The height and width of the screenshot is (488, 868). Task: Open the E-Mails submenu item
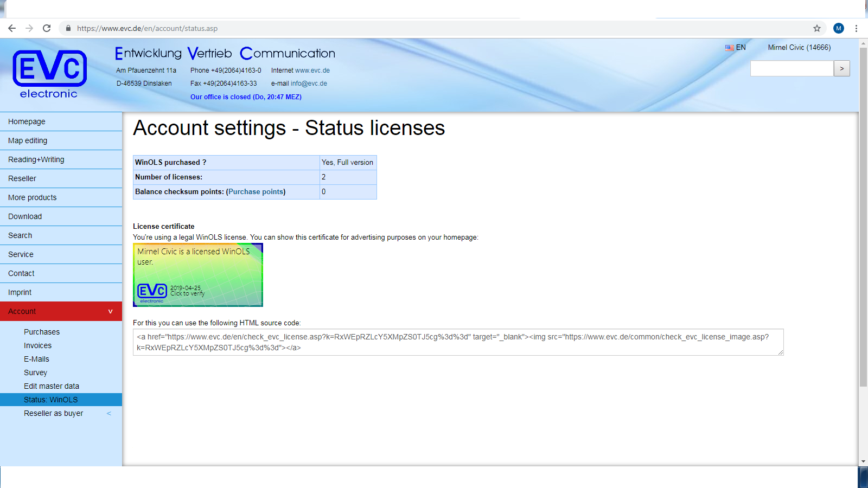point(36,359)
